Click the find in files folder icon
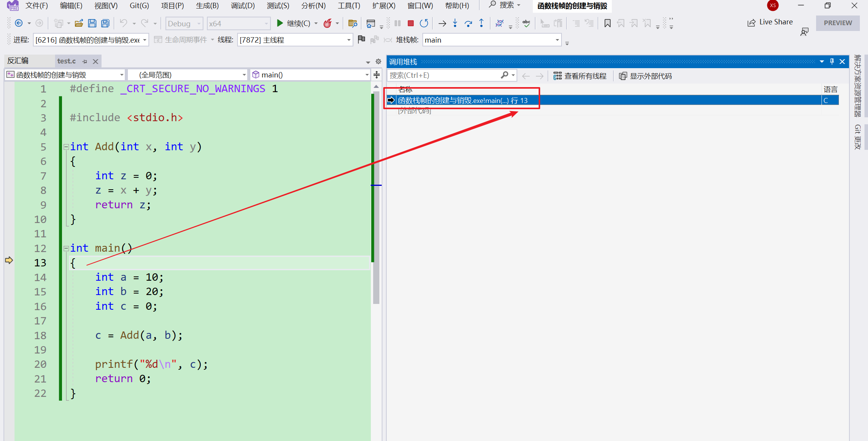Screen dimensions: 868x441 (353, 23)
